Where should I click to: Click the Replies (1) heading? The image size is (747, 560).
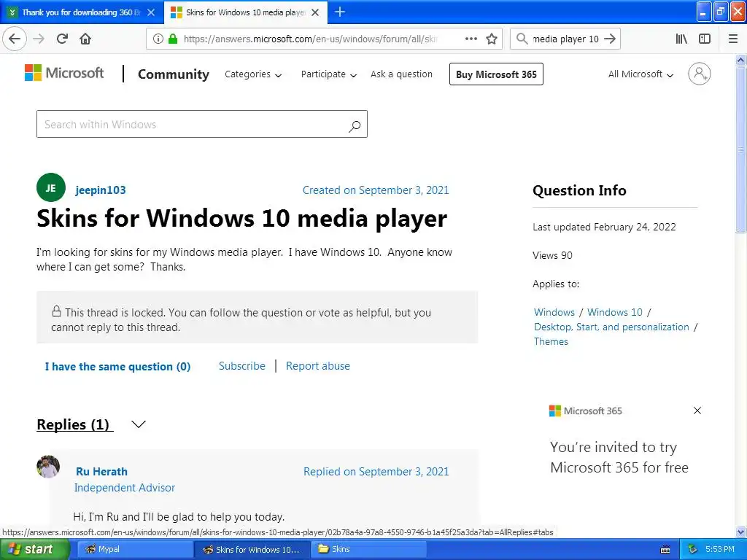[x=75, y=424]
